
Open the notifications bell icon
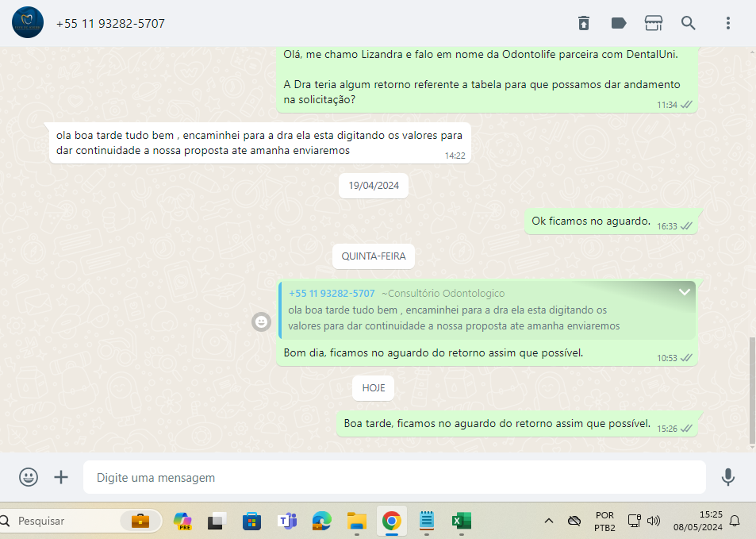click(x=735, y=522)
